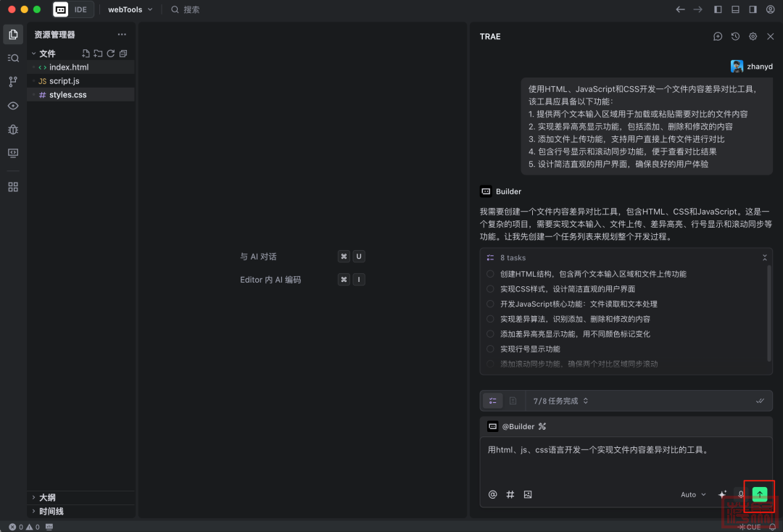Open chat history in TRAE panel
The width and height of the screenshot is (783, 532).
click(x=735, y=36)
